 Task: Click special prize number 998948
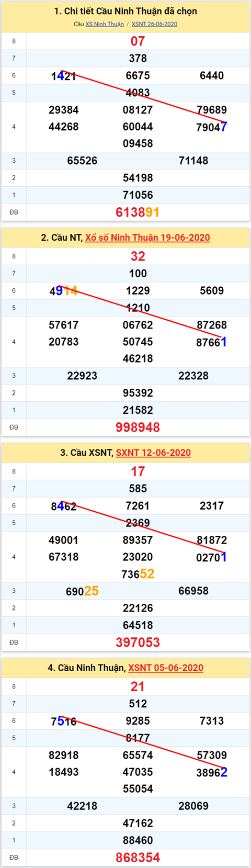(138, 427)
